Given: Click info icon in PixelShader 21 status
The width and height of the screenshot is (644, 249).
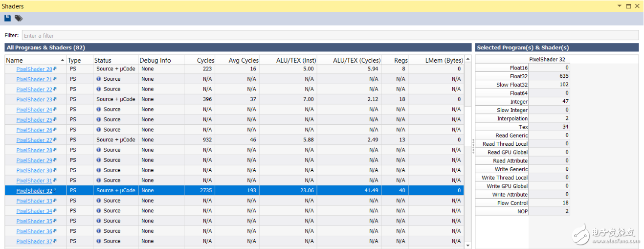Looking at the screenshot, I should (99, 79).
